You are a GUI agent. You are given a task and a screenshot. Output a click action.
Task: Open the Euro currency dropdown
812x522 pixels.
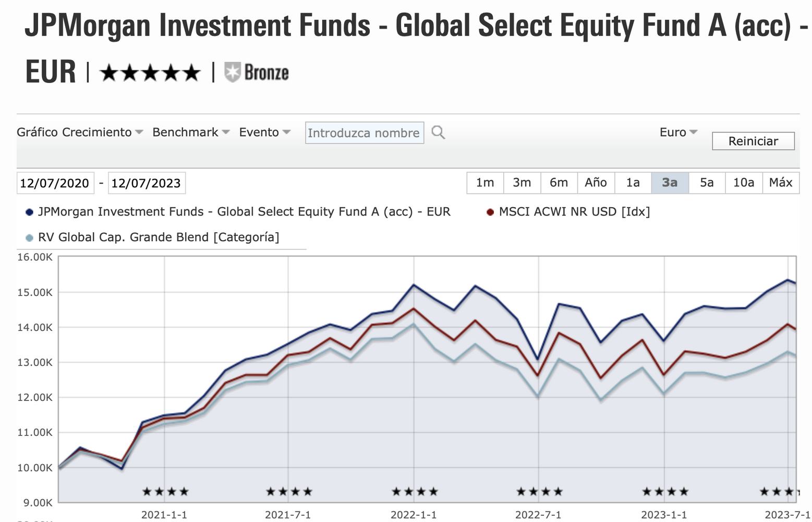coord(678,133)
